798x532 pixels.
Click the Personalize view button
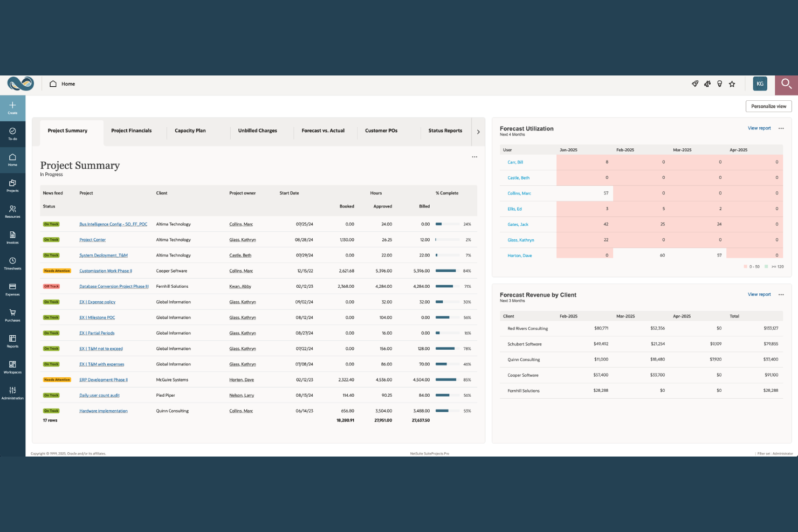tap(768, 106)
